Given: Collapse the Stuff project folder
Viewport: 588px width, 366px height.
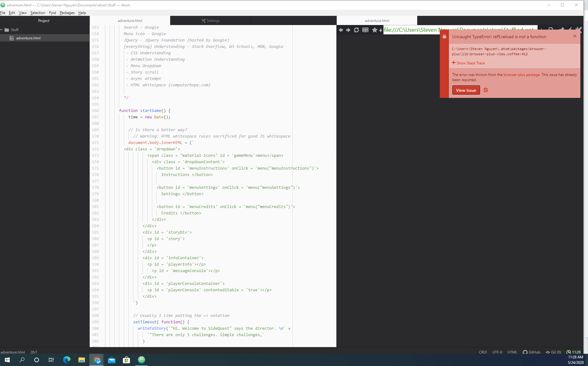Looking at the screenshot, I should click(x=2, y=30).
